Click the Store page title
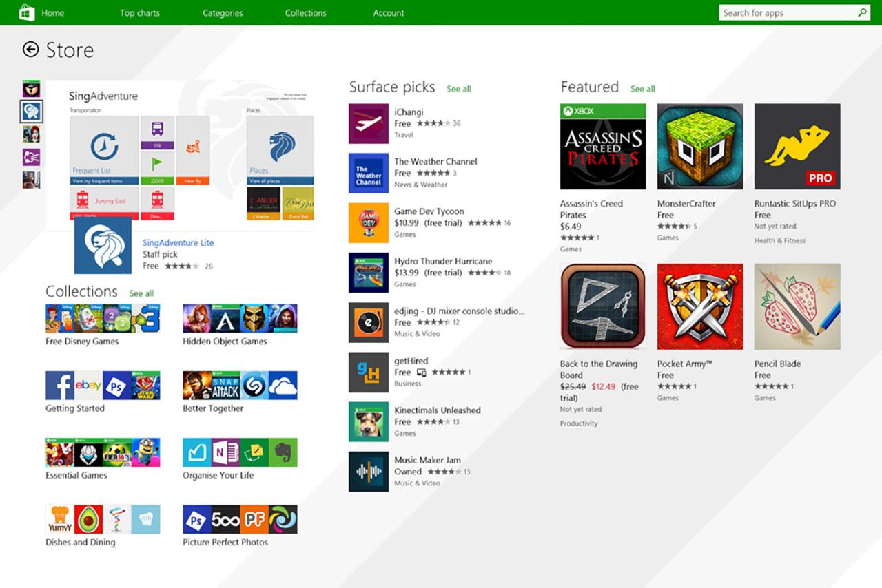Image resolution: width=882 pixels, height=588 pixels. (70, 50)
